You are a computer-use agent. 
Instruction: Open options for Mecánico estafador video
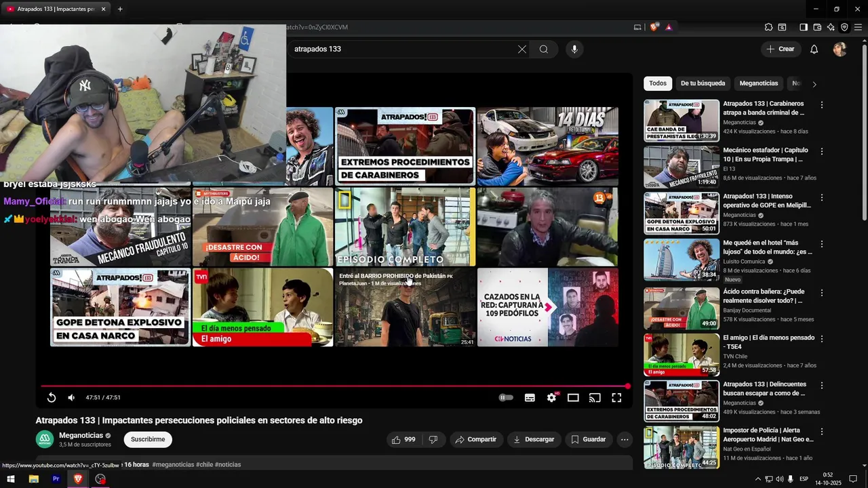point(822,151)
